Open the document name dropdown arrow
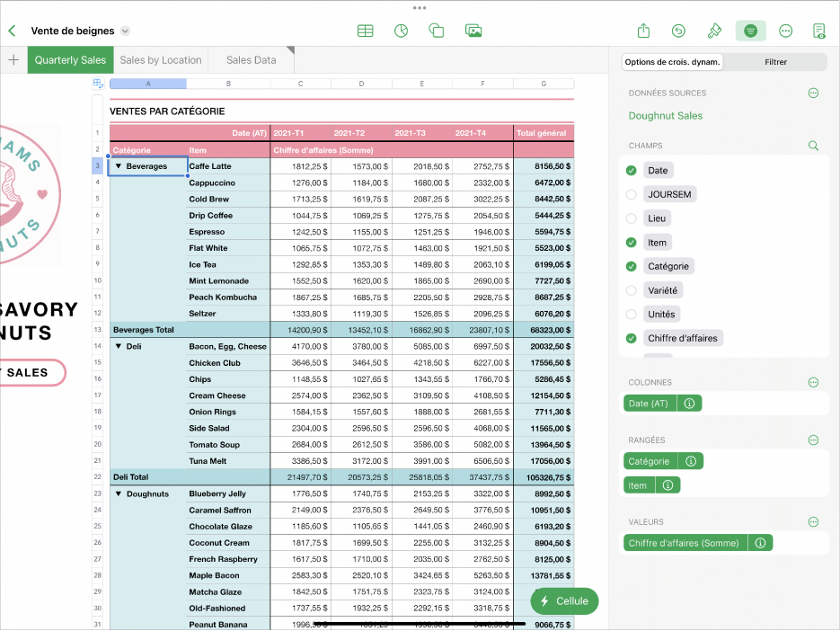840x631 pixels. [125, 31]
